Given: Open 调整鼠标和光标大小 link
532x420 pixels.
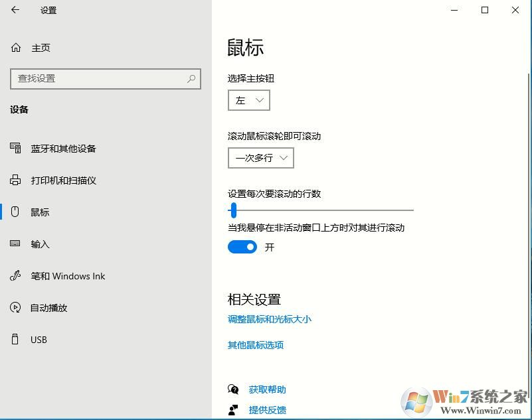Looking at the screenshot, I should (x=270, y=319).
